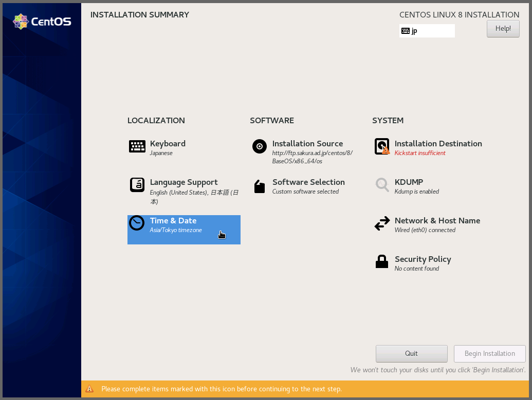
Task: Click the Installation Destination disk icon
Action: (382, 147)
